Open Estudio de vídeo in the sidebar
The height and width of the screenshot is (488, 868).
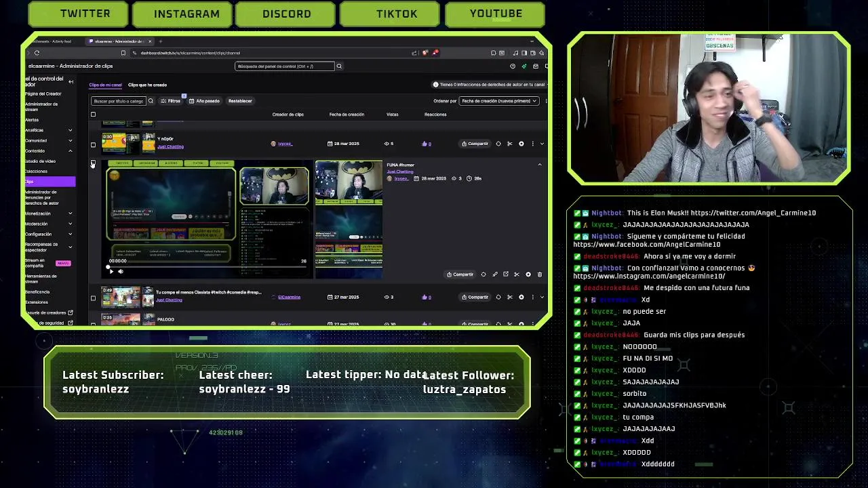tap(40, 161)
